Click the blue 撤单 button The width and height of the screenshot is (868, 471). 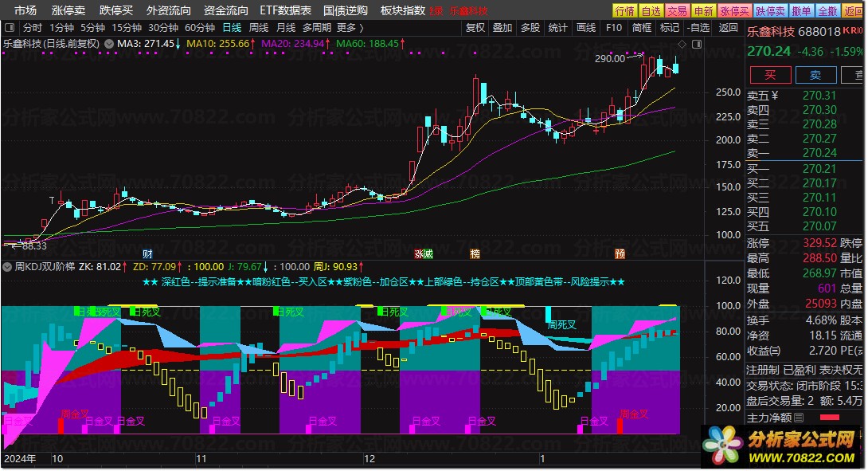tap(801, 11)
